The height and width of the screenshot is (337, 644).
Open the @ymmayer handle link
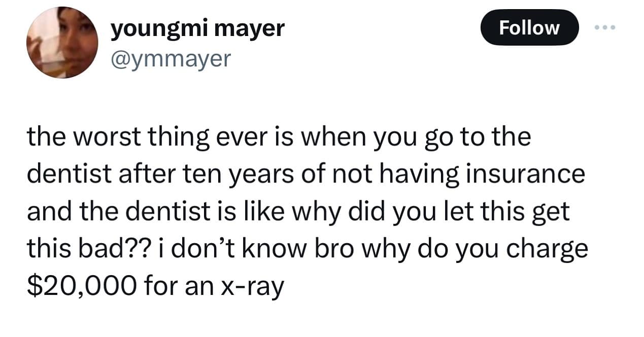pyautogui.click(x=171, y=59)
